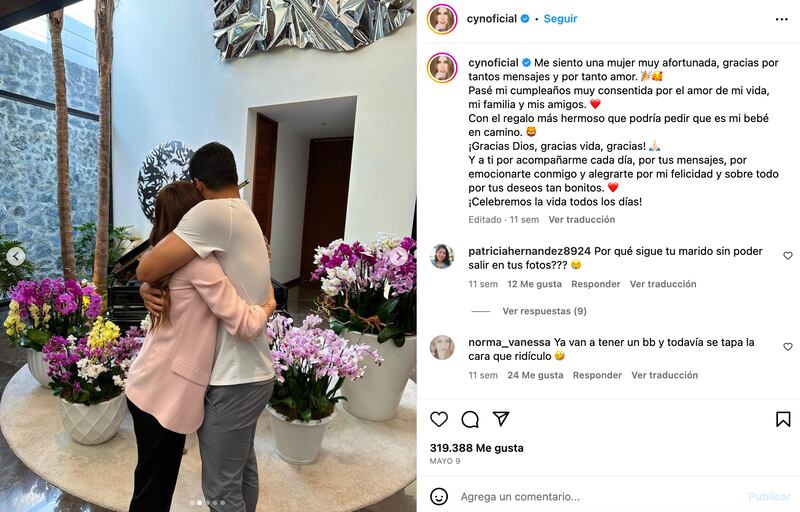Advance to next photo with right arrow

(399, 257)
